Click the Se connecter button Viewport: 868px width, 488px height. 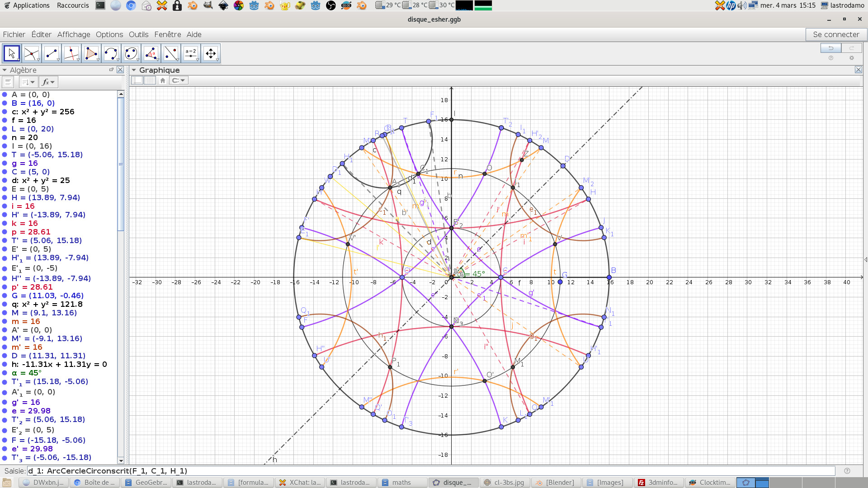(x=836, y=34)
